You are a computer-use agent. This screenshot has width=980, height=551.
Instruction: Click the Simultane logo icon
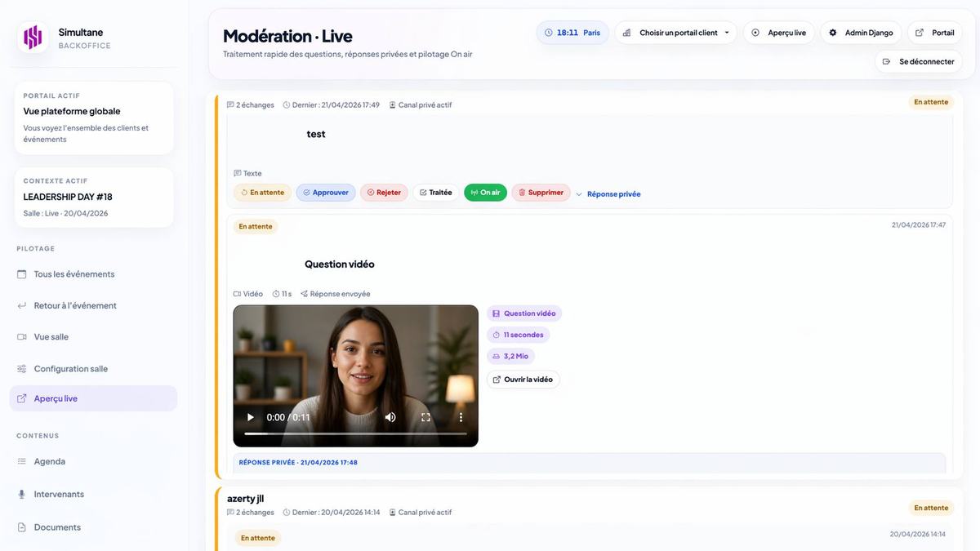(x=33, y=38)
